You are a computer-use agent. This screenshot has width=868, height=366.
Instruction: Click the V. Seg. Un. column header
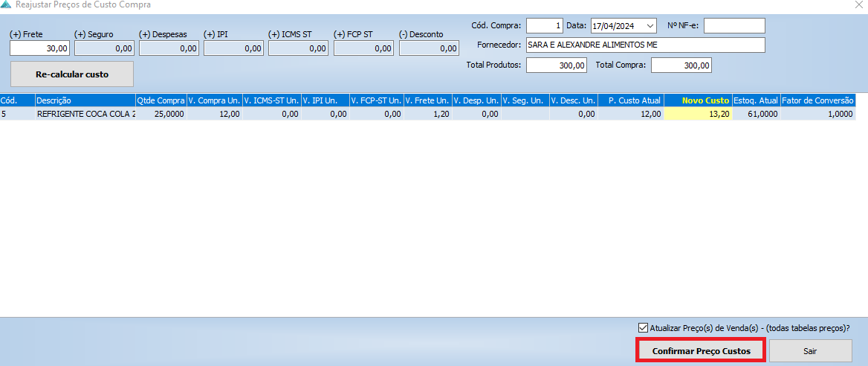click(525, 100)
